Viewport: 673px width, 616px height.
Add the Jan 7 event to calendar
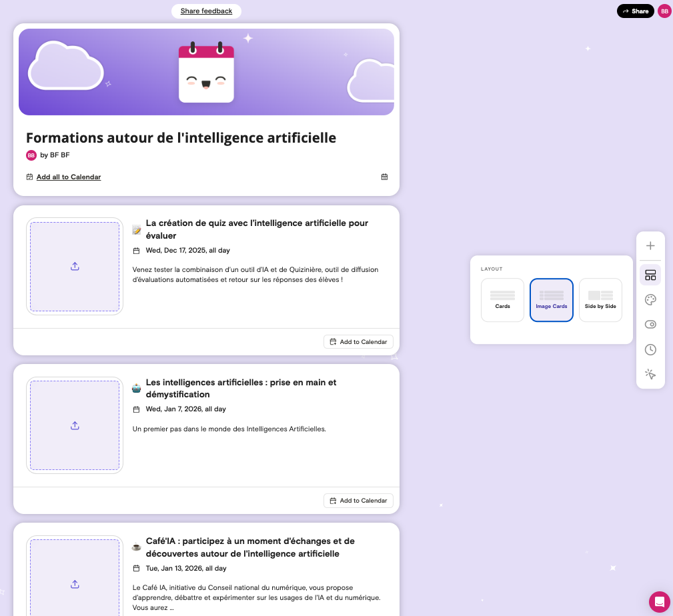[358, 501]
